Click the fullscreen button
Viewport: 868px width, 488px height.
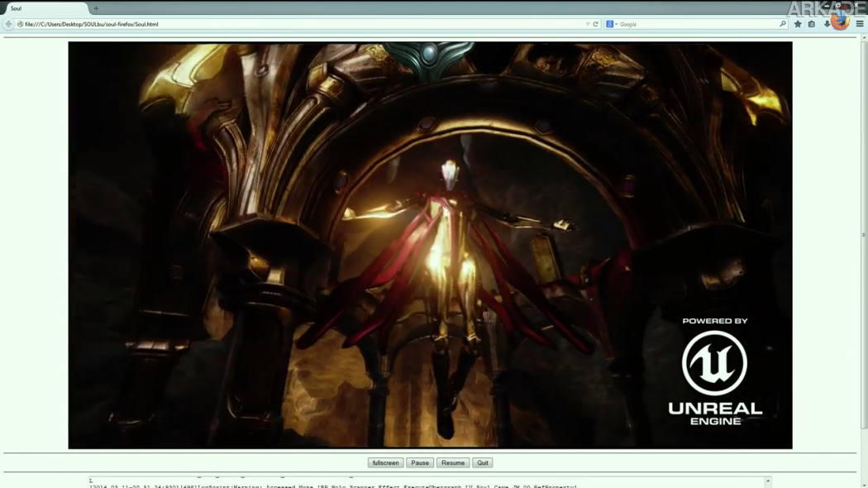(385, 463)
